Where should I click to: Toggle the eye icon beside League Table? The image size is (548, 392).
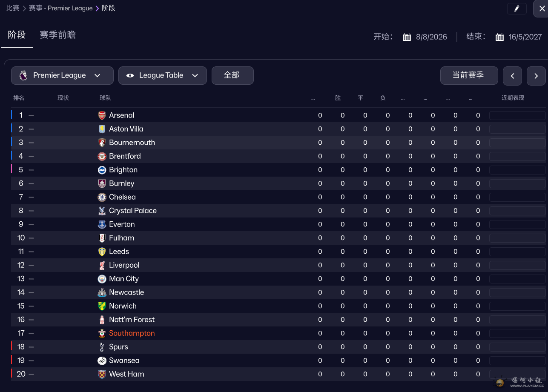coord(130,75)
